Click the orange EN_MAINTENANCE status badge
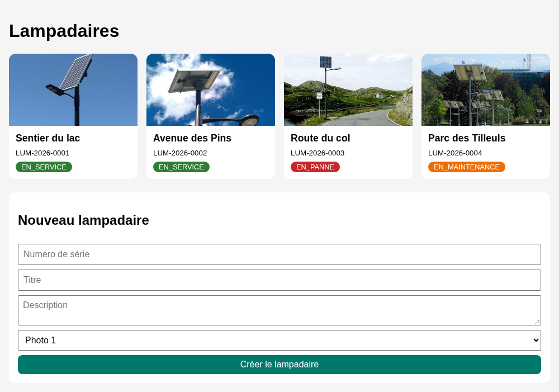The height and width of the screenshot is (392, 559). pos(467,167)
